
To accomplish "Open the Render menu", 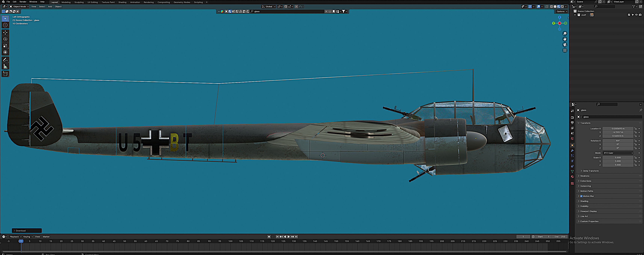I will point(23,2).
